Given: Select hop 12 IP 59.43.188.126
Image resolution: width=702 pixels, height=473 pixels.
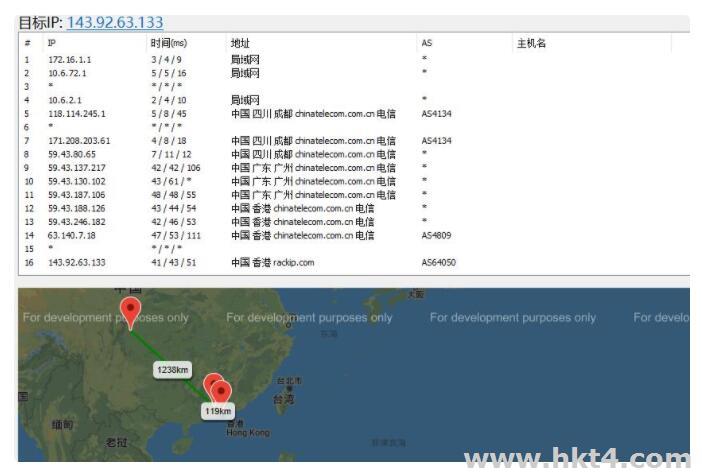Looking at the screenshot, I should 77,208.
